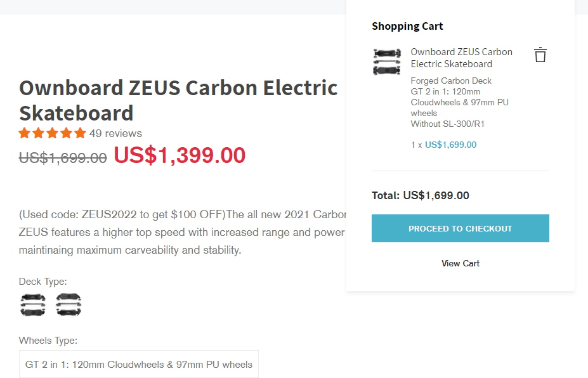The image size is (588, 378).
Task: Open the View Cart link
Action: tap(460, 263)
